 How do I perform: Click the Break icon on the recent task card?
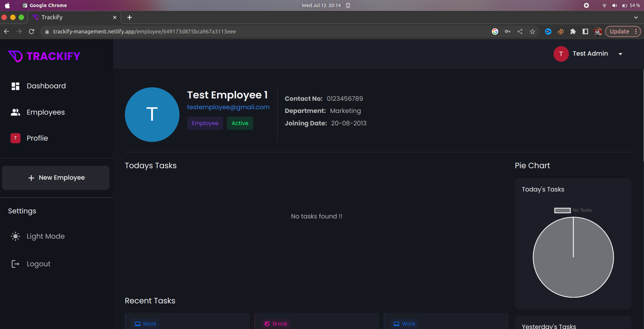[267, 324]
